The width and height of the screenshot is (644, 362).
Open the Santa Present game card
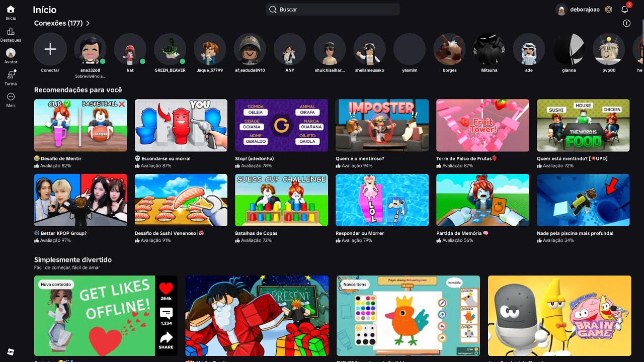pyautogui.click(x=257, y=316)
